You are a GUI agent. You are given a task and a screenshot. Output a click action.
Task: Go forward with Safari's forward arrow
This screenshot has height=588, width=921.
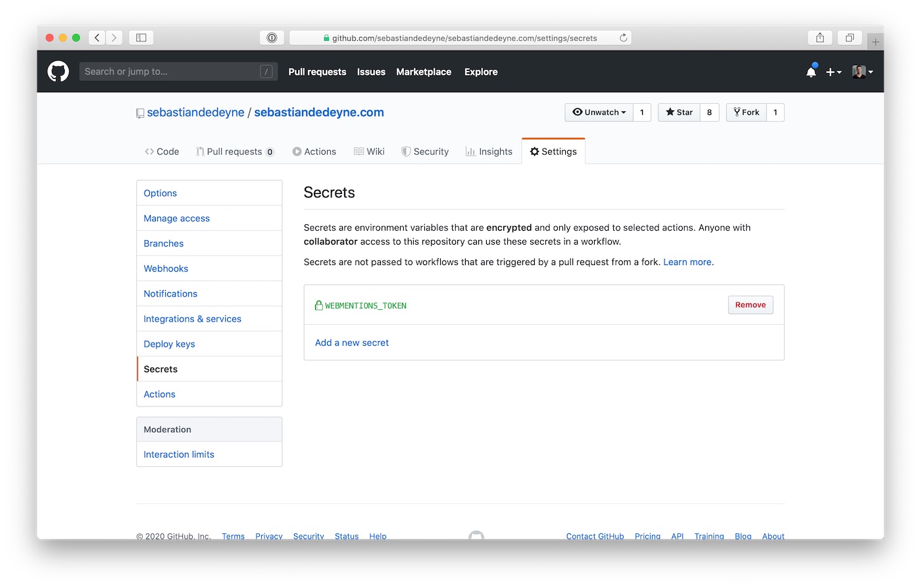[x=114, y=37]
